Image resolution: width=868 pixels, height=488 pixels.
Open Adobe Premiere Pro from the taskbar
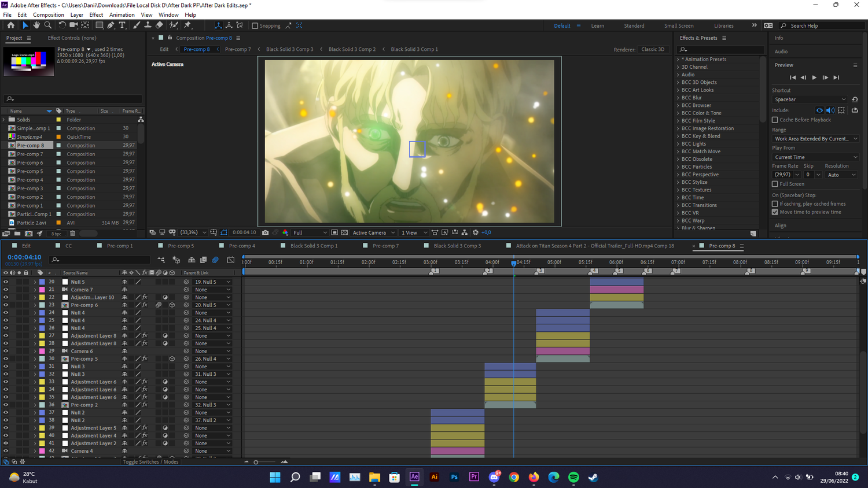[474, 477]
